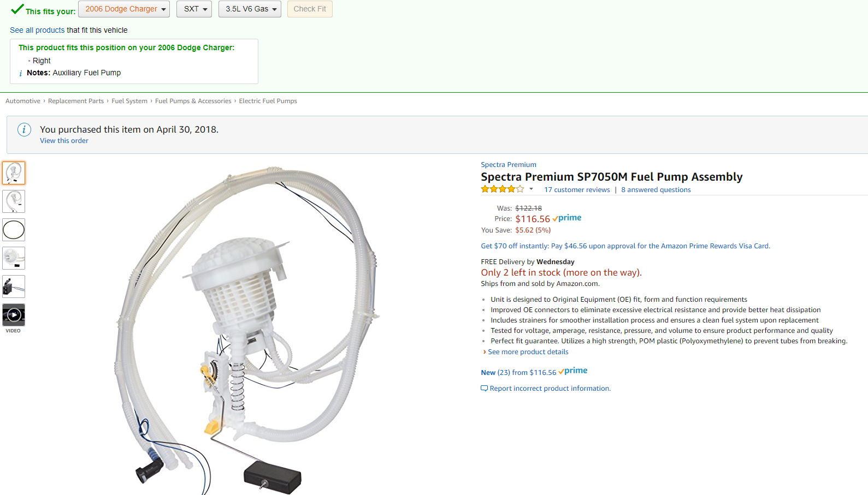Screen dimensions: 868x495
Task: Open the star rating breakdown arrow
Action: pos(531,189)
